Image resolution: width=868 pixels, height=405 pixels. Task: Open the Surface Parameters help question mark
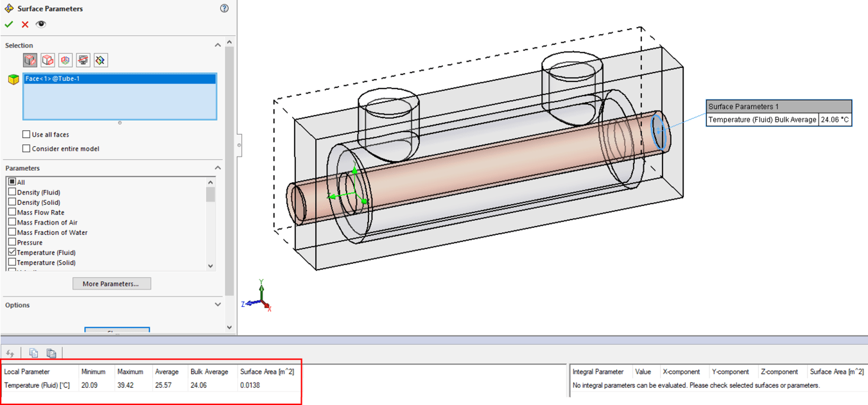tap(224, 8)
